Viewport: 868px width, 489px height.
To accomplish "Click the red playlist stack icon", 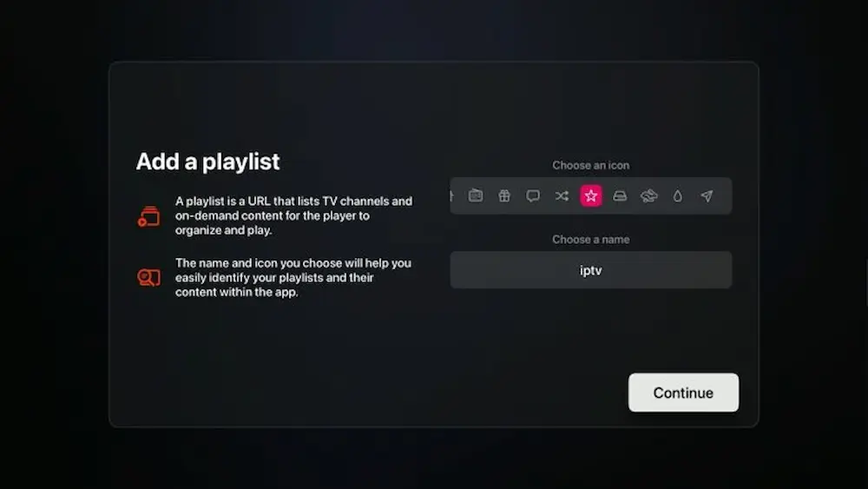I will pyautogui.click(x=148, y=216).
